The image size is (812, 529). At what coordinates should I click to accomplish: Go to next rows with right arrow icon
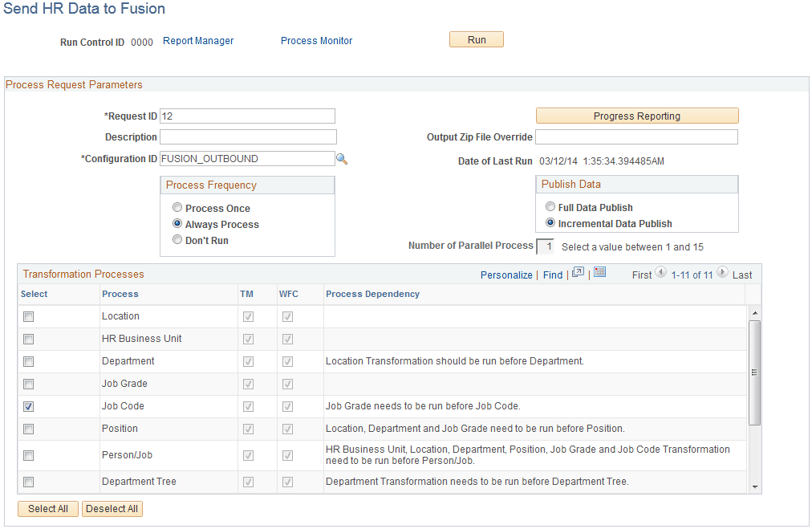tap(722, 273)
